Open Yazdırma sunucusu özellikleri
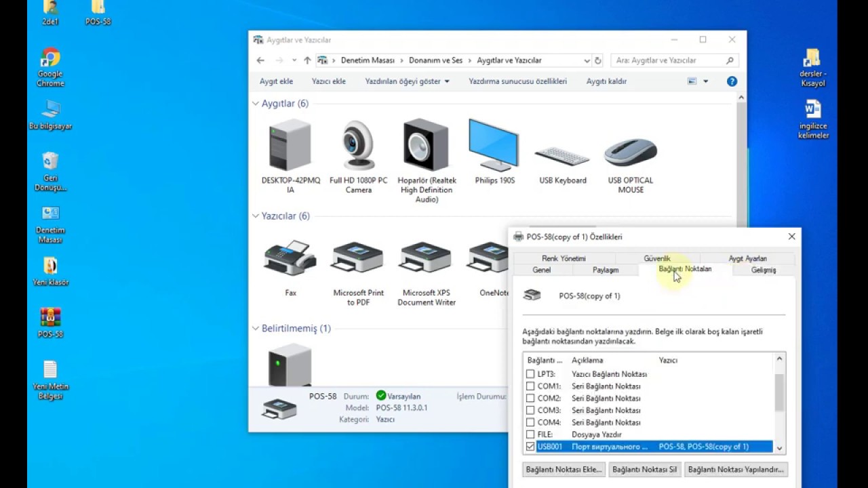Screen dimensions: 868x488 click(x=517, y=81)
